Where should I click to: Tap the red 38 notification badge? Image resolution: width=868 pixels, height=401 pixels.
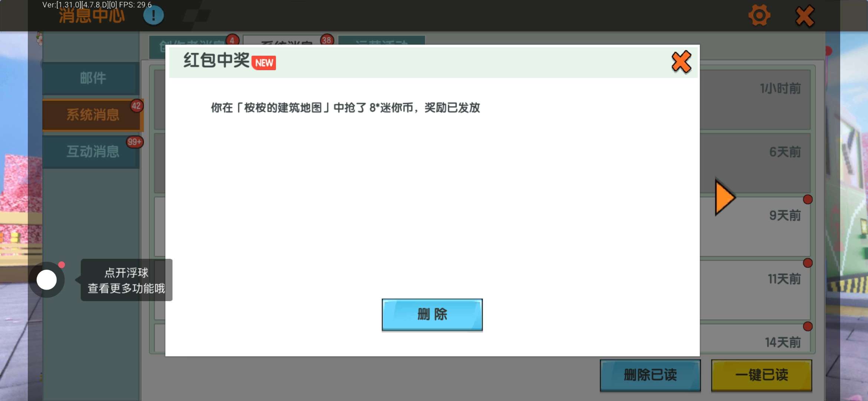coord(326,40)
